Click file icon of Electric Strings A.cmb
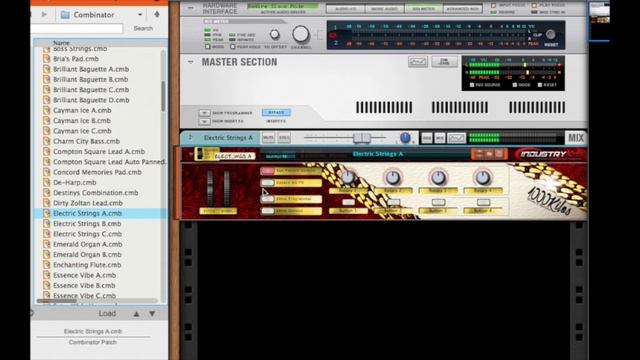The width and height of the screenshot is (640, 360). tap(47, 213)
